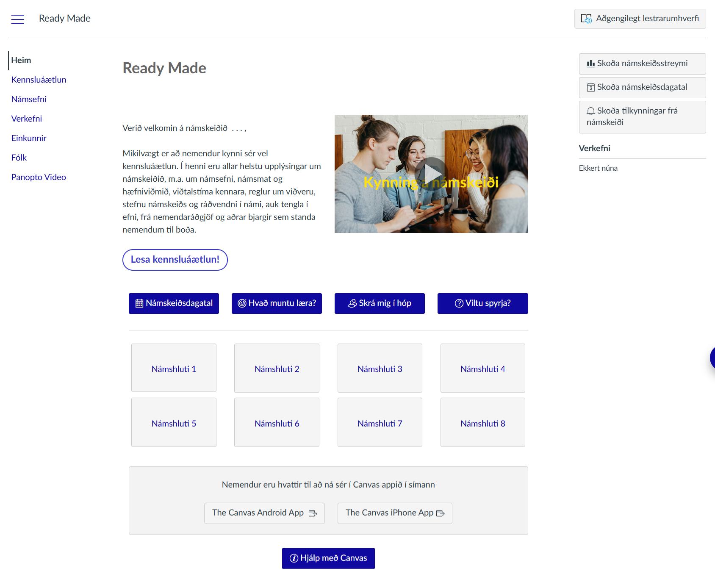Go to Panopto Video in sidebar
The height and width of the screenshot is (588, 715).
pos(39,177)
